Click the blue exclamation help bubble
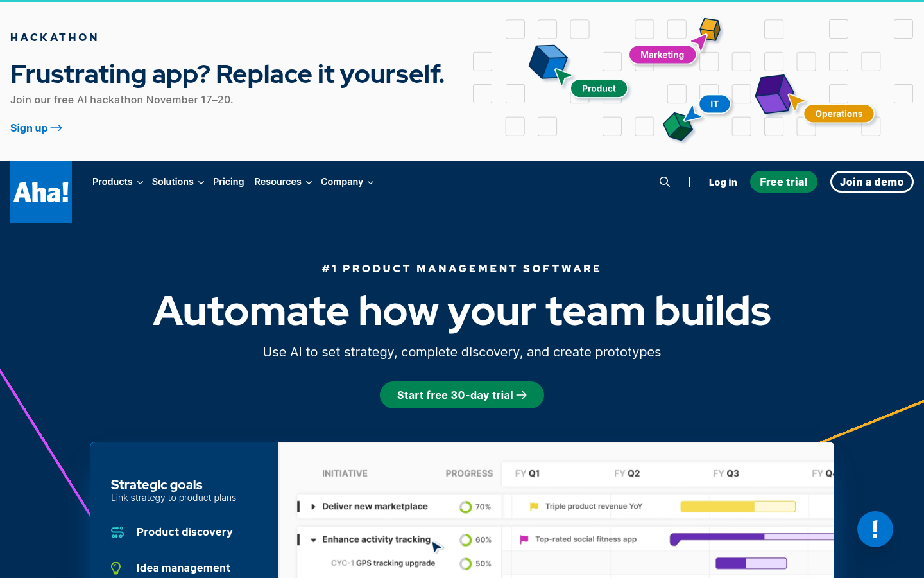The image size is (924, 578). pos(875,529)
